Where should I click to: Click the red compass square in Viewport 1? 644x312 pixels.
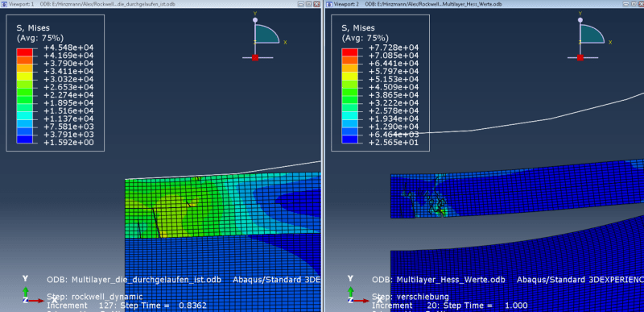point(255,57)
